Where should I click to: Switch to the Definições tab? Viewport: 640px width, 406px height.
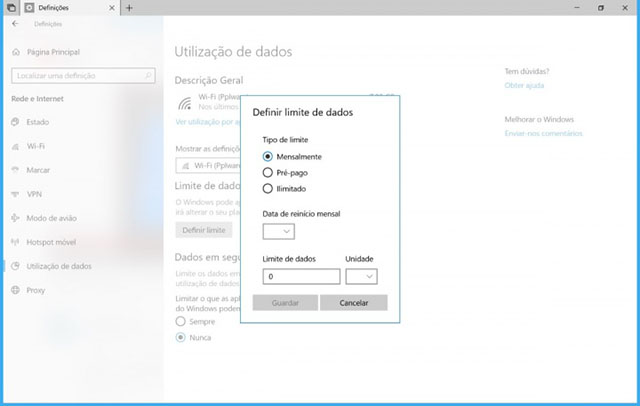coord(70,8)
